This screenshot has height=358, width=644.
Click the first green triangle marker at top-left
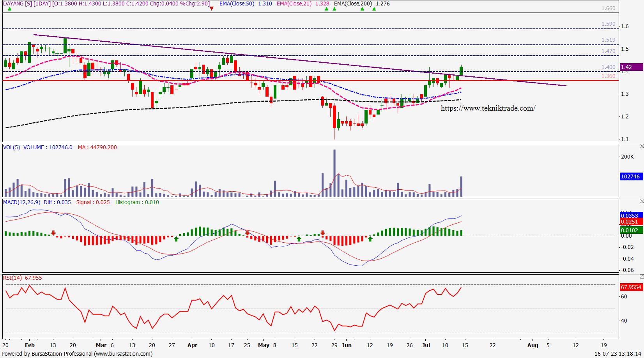tap(9, 8)
